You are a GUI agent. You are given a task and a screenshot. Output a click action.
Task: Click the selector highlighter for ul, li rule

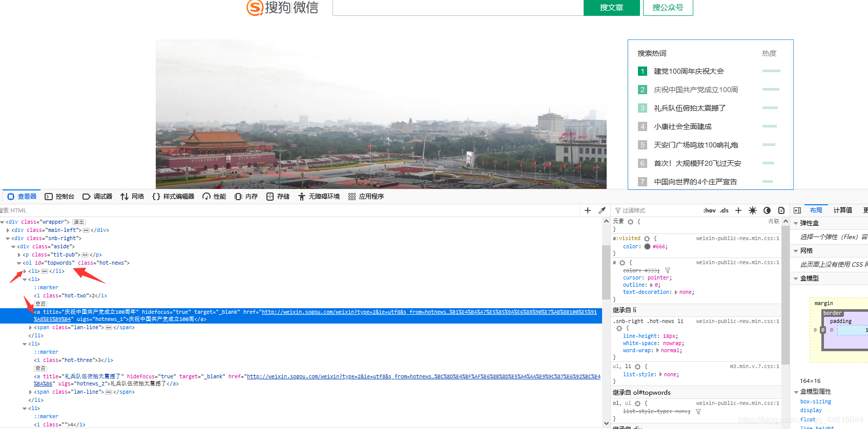click(x=638, y=367)
